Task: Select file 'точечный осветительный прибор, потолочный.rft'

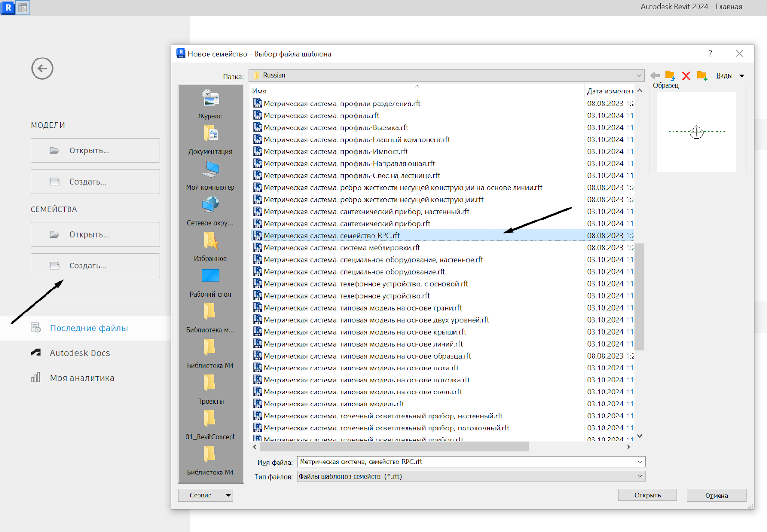Action: click(386, 428)
